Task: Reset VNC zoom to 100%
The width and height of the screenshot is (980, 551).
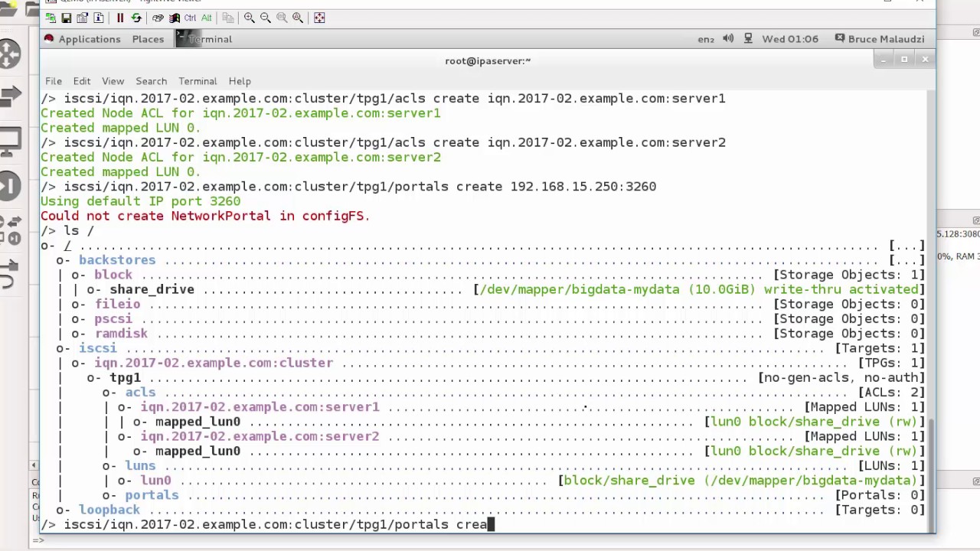Action: coord(282,18)
